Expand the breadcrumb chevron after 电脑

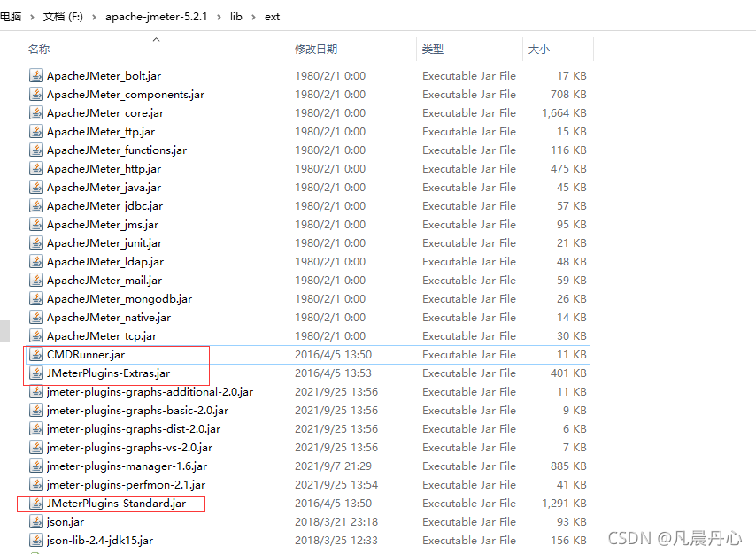[32, 18]
